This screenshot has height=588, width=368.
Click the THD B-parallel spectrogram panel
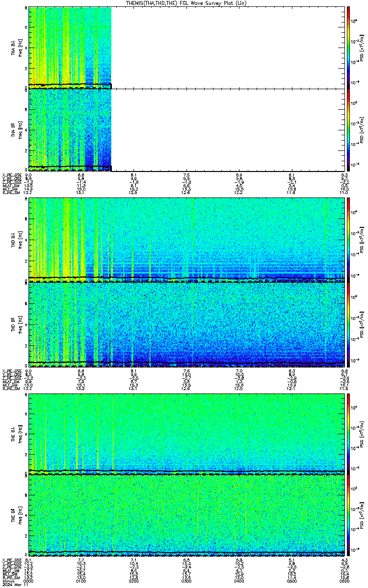[x=186, y=324]
